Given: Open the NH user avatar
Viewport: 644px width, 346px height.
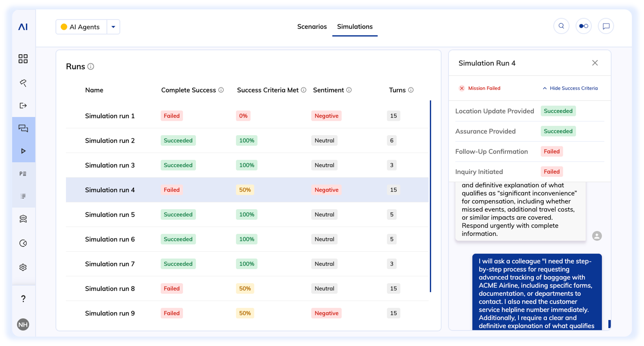Looking at the screenshot, I should pos(23,324).
